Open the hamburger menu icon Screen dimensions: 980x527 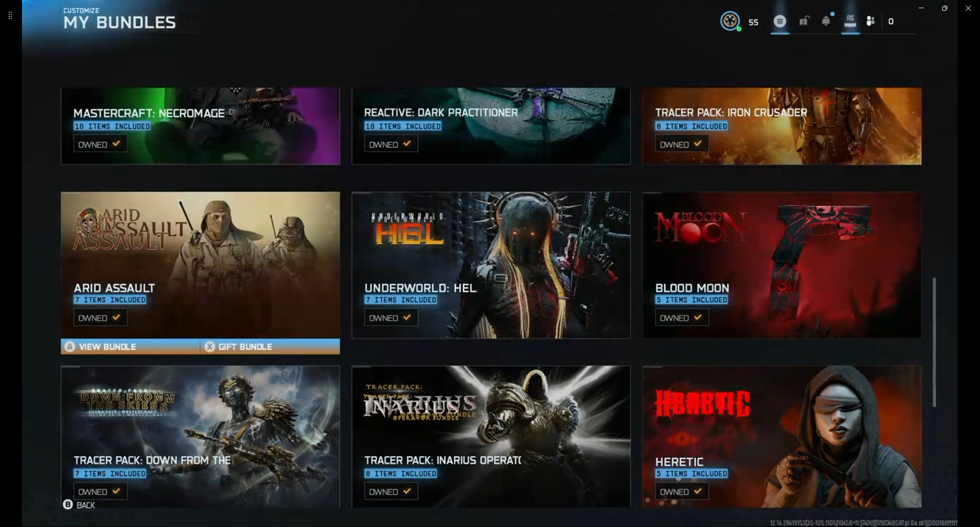pyautogui.click(x=779, y=21)
